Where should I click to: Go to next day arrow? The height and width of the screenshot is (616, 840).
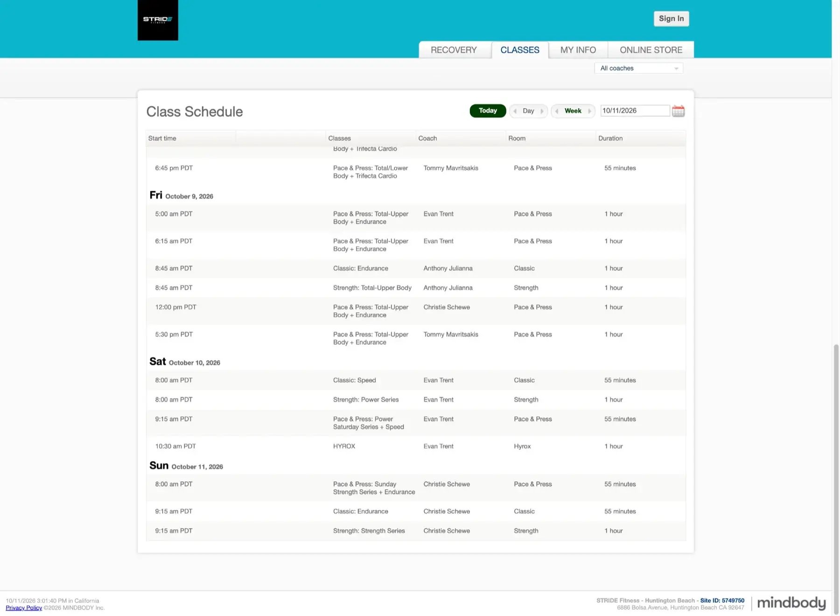click(542, 111)
